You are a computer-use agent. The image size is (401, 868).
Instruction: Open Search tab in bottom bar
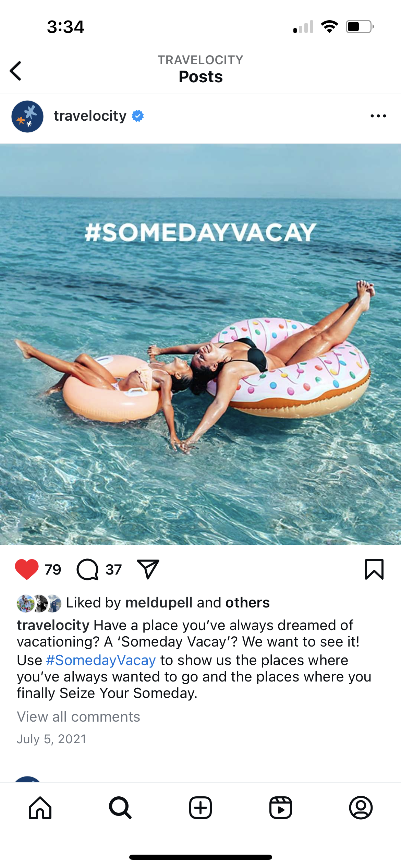120,808
